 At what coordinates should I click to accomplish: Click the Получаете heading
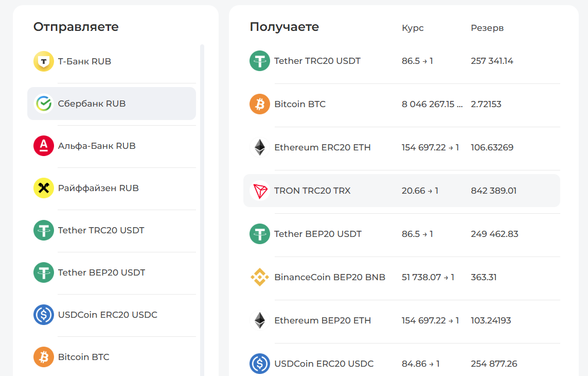click(x=284, y=27)
